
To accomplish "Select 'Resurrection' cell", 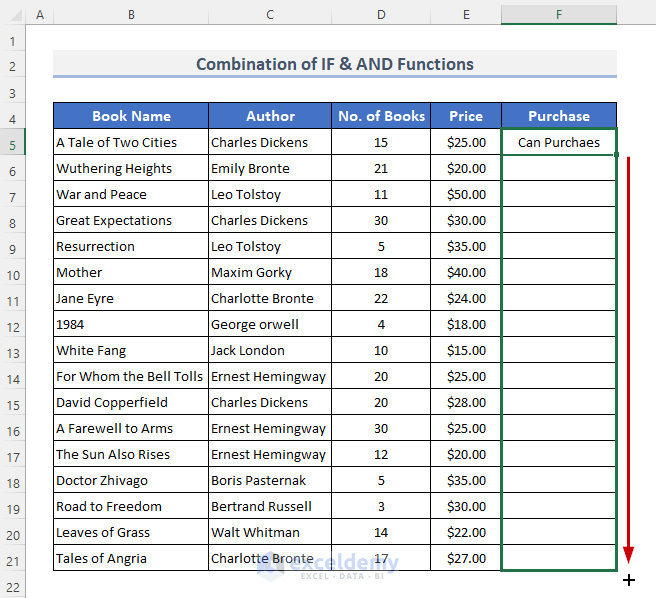I will [x=131, y=246].
